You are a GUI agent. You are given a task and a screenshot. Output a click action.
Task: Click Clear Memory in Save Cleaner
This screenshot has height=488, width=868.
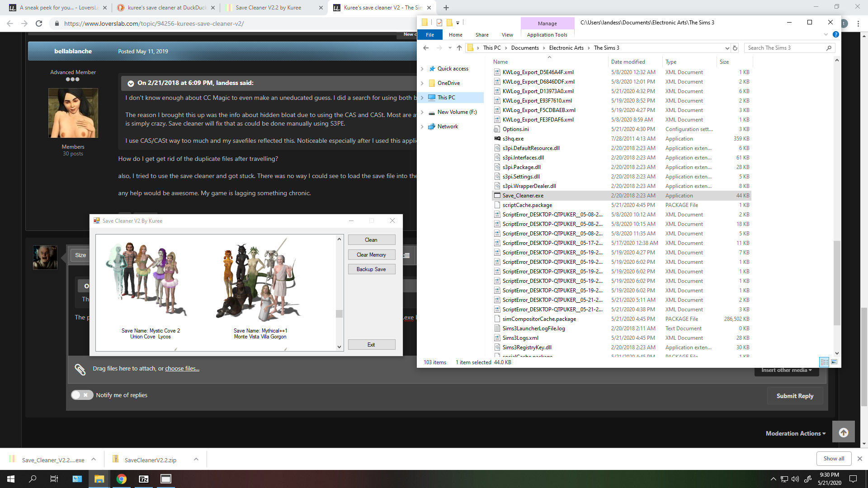(x=371, y=255)
